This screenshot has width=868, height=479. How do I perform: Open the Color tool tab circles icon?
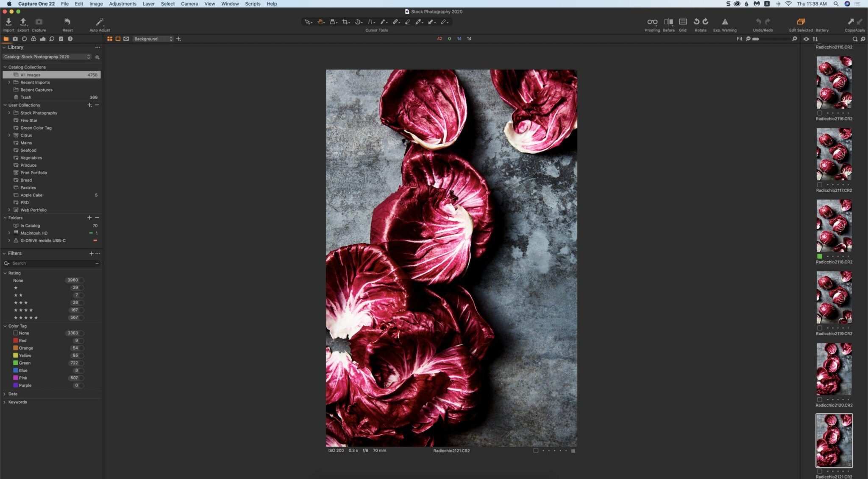click(x=33, y=39)
